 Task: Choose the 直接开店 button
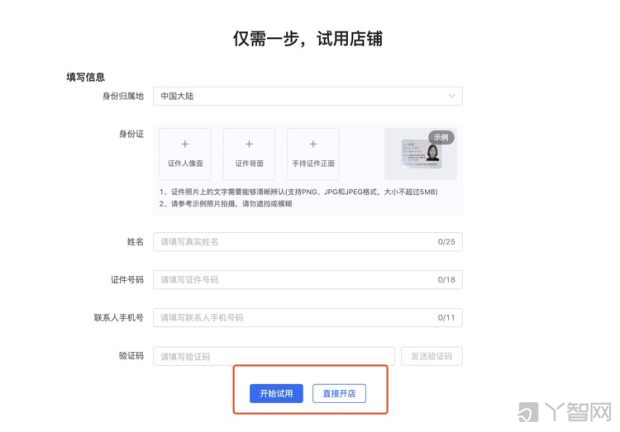(339, 394)
